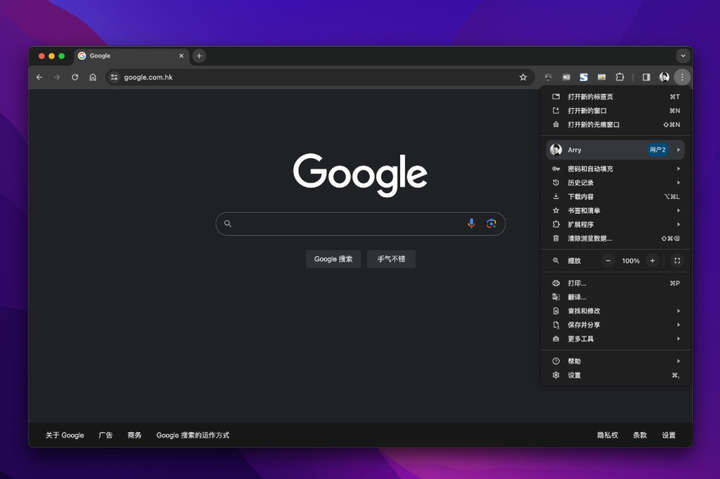Close the Google tab
The width and height of the screenshot is (720, 479).
[x=181, y=56]
